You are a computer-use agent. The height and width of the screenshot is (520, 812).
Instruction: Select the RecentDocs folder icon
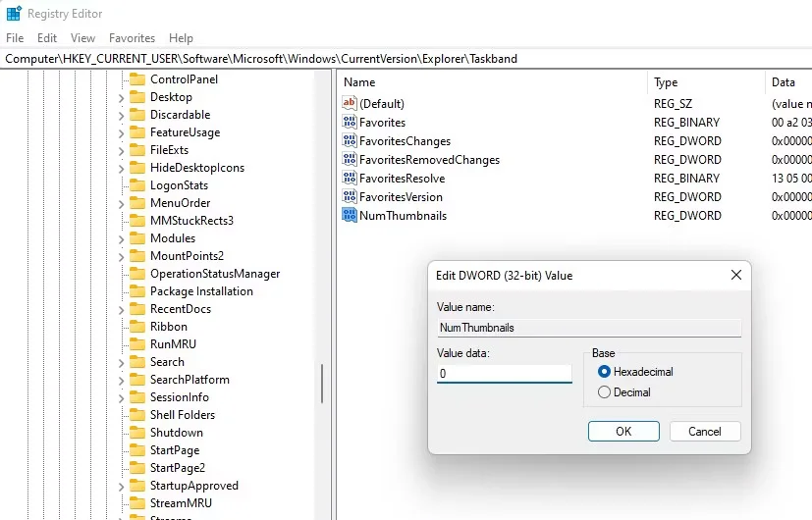click(x=137, y=308)
